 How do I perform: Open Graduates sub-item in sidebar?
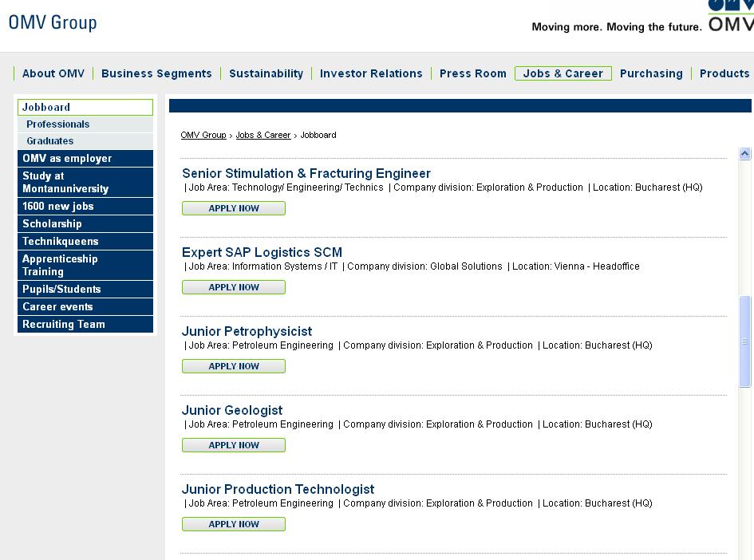coord(85,141)
